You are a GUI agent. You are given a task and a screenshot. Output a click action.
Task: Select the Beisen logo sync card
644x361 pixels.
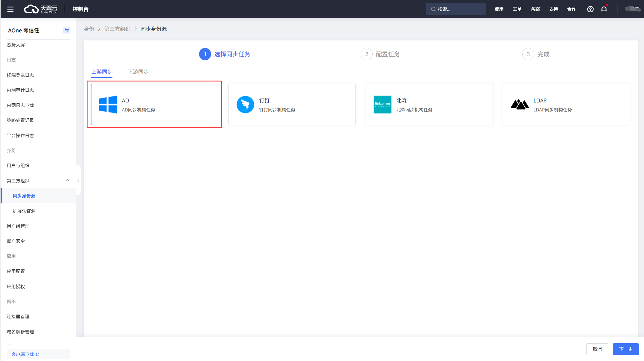click(x=382, y=105)
